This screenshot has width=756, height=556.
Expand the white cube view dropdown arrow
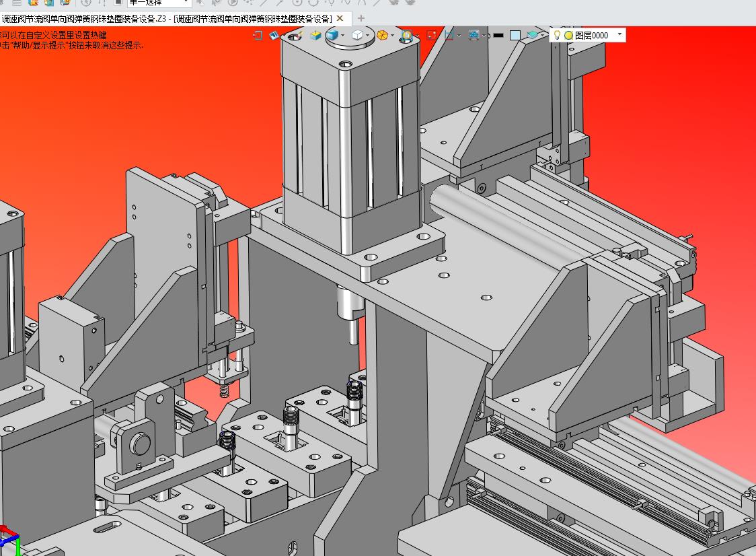click(x=367, y=35)
